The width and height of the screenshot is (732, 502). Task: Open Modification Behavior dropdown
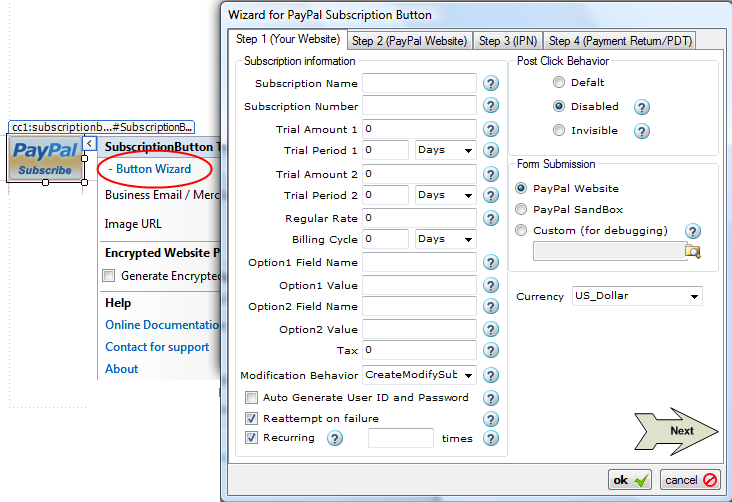(x=419, y=375)
